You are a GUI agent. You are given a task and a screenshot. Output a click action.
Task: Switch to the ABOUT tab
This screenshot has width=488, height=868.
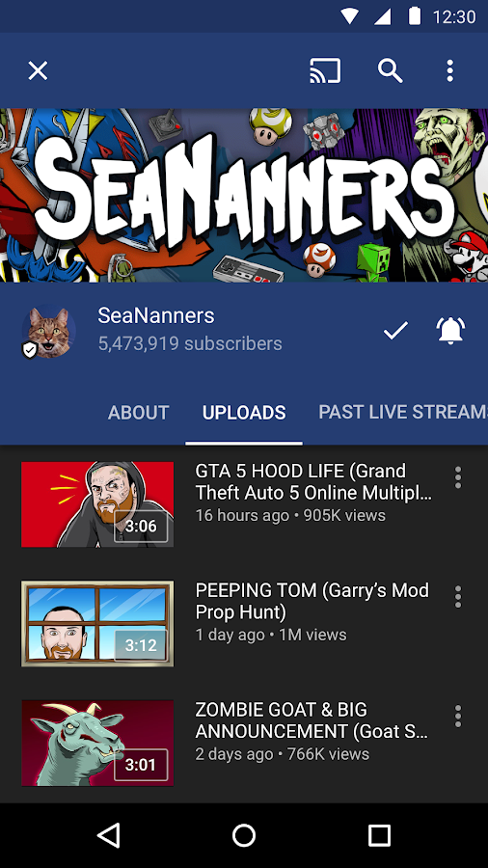[138, 413]
